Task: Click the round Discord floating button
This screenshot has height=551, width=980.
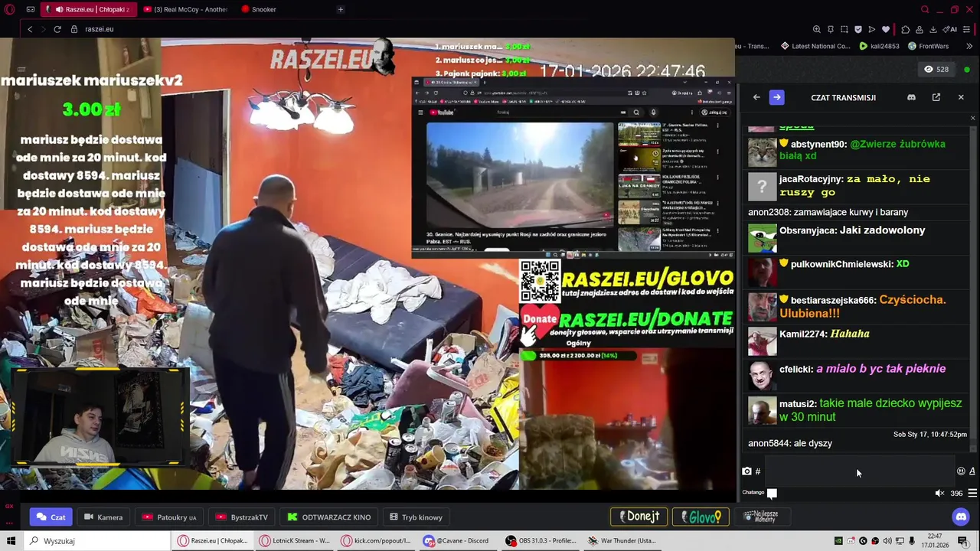Action: point(961,517)
